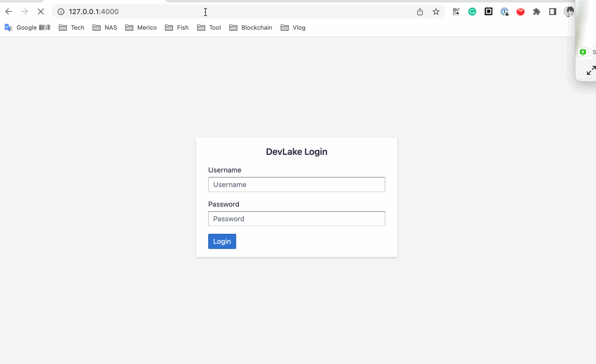The width and height of the screenshot is (596, 364).
Task: Open Google 翻译 bookmark
Action: point(27,28)
